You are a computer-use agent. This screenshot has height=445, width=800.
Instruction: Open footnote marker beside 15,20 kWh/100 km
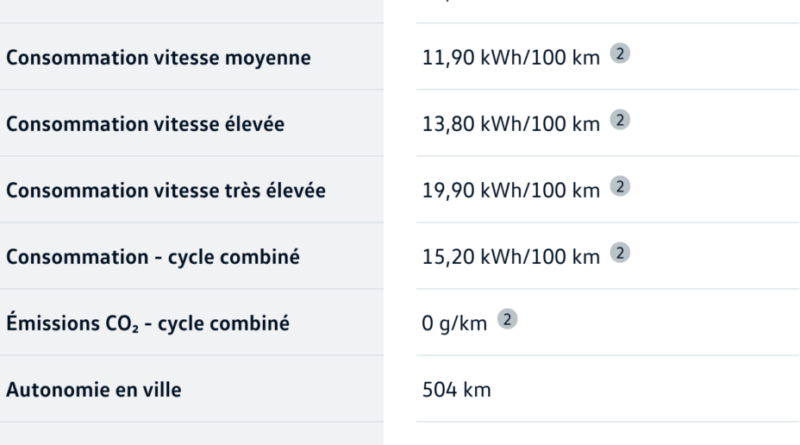tap(620, 253)
